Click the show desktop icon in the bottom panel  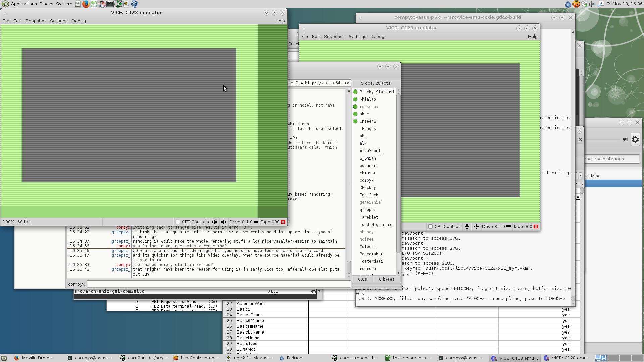[x=4, y=358]
